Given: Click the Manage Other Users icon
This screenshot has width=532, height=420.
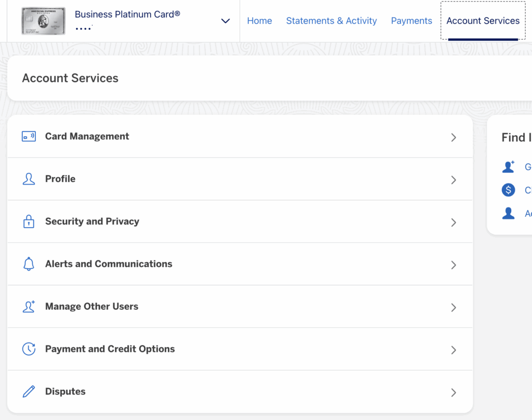Looking at the screenshot, I should [x=29, y=307].
